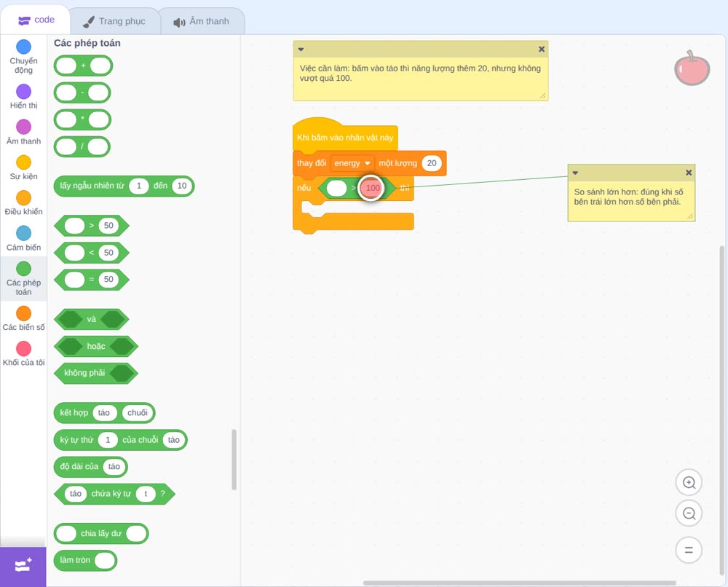Select the division operator block
Image resolution: width=728 pixels, height=587 pixels.
point(82,147)
